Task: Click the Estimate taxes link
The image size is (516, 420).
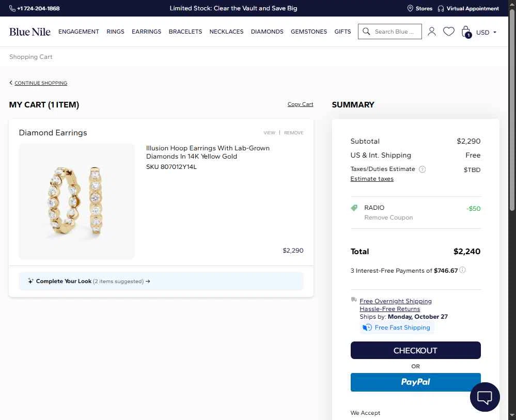Action: (x=372, y=179)
